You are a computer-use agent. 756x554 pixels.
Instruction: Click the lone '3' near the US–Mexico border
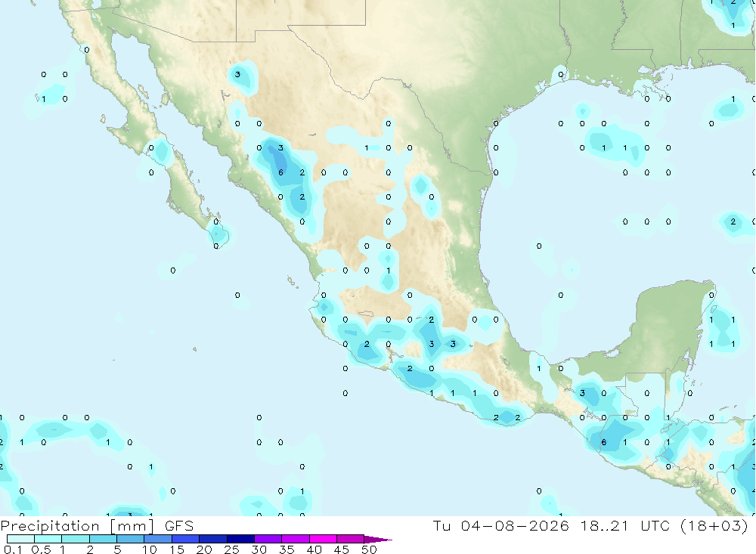237,74
